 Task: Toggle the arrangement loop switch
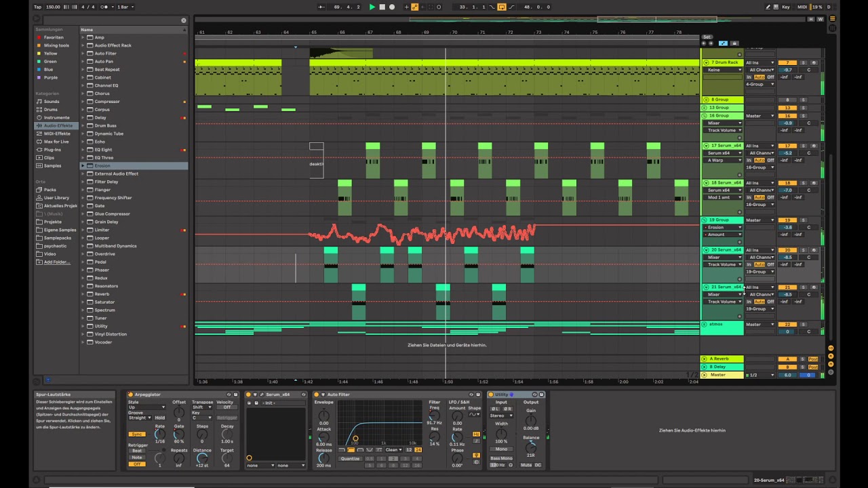tap(502, 7)
